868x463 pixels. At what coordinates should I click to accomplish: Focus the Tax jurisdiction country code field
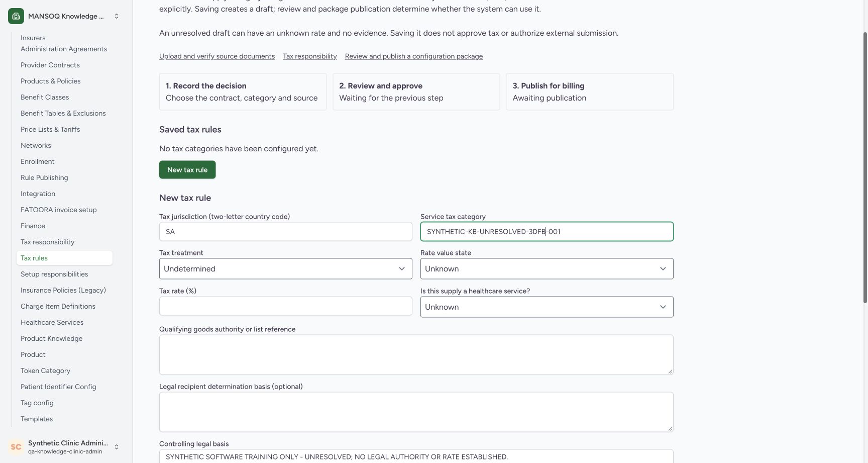coord(285,232)
